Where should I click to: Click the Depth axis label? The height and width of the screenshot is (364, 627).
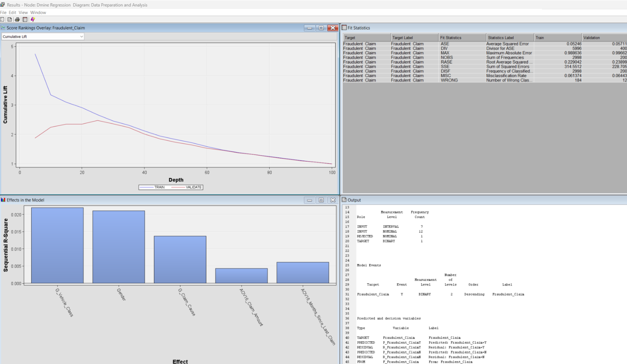pyautogui.click(x=176, y=180)
